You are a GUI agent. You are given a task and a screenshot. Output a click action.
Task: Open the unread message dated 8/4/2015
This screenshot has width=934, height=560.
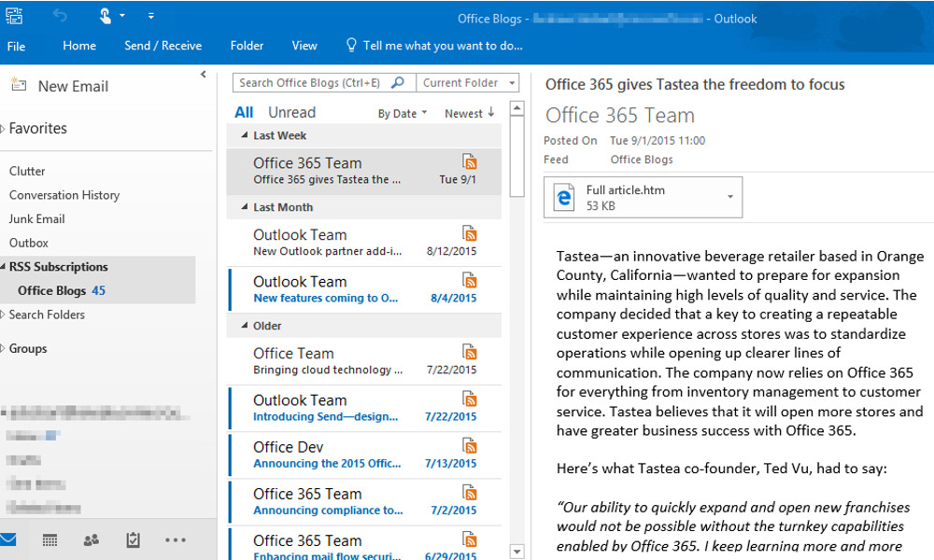(364, 290)
